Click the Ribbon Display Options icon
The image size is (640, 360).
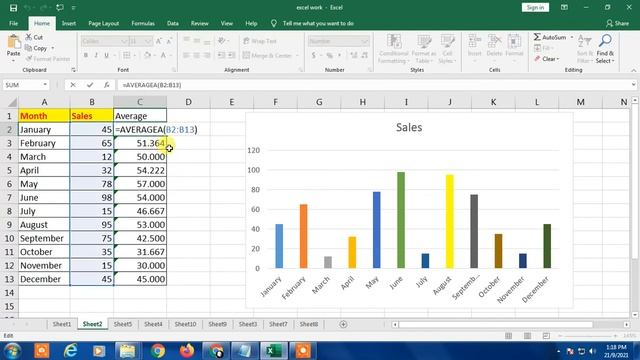(564, 7)
